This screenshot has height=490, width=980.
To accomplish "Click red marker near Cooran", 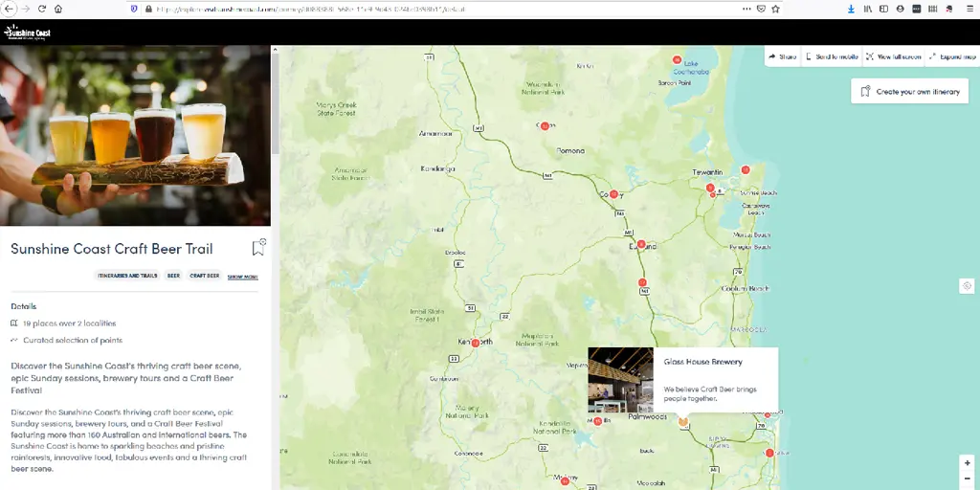I will click(545, 125).
